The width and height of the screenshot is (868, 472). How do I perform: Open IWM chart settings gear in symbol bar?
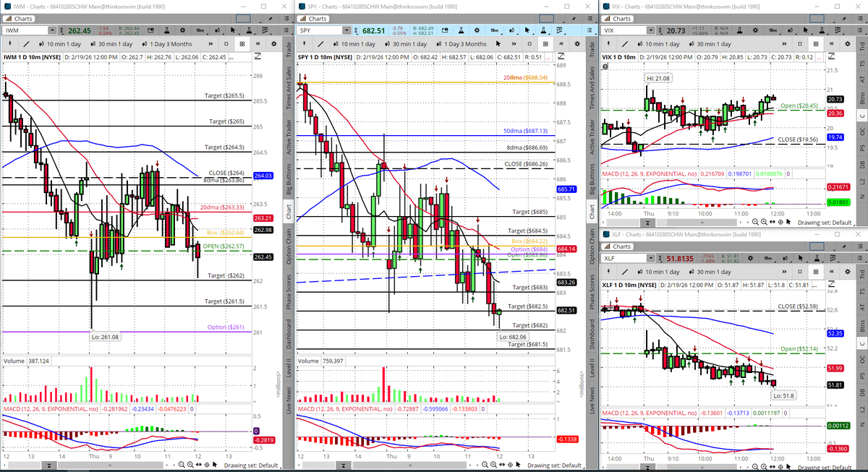pos(182,30)
